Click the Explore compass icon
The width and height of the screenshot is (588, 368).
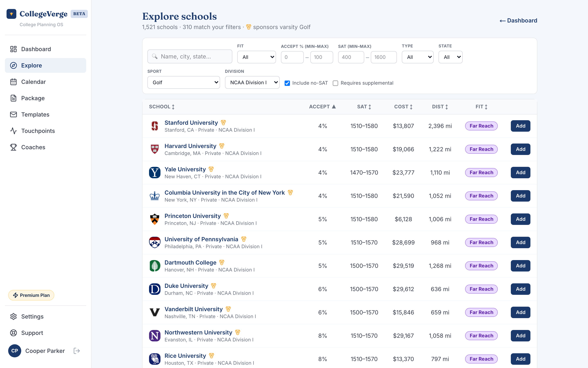(13, 65)
